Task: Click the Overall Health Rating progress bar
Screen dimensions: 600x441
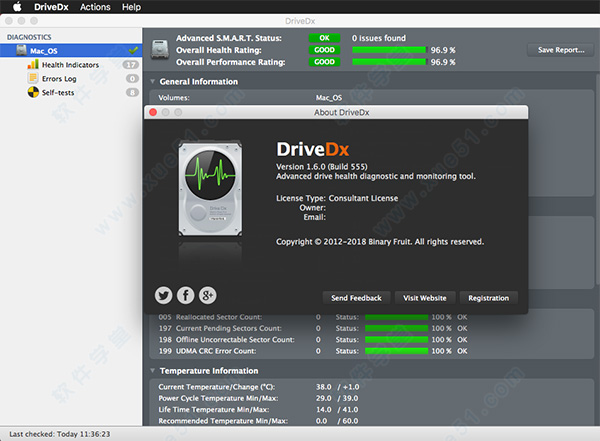Action: pos(389,50)
